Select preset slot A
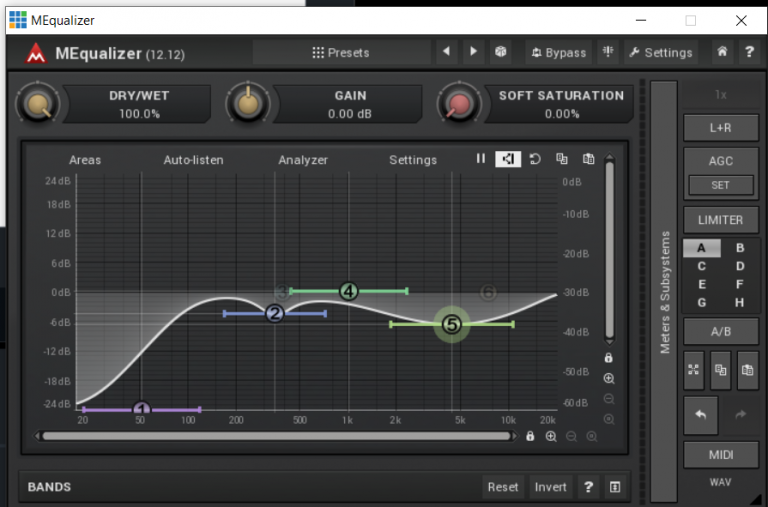 pyautogui.click(x=701, y=248)
